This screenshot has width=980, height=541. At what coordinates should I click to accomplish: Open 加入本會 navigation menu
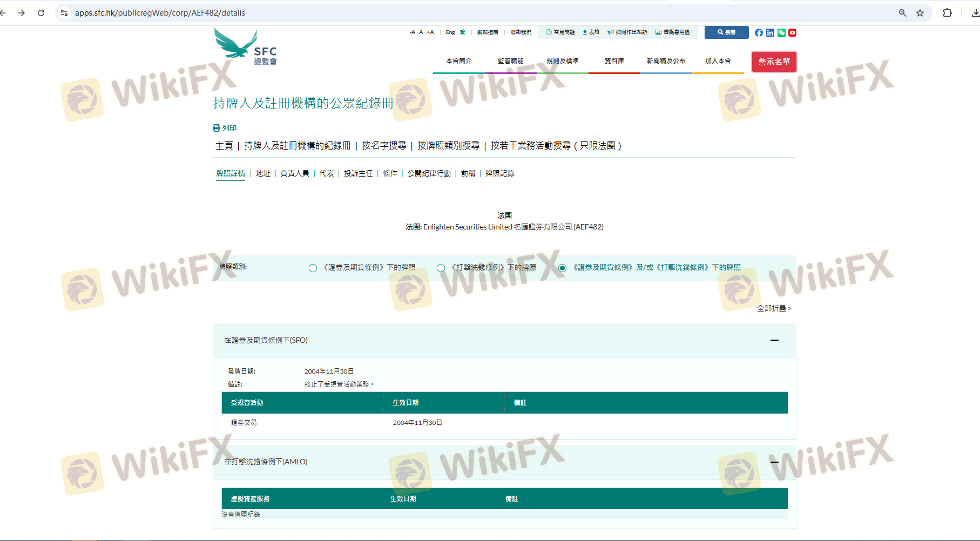(718, 61)
